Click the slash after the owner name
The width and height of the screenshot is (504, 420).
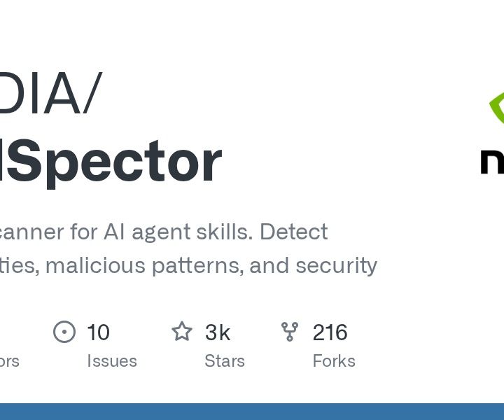[92, 93]
